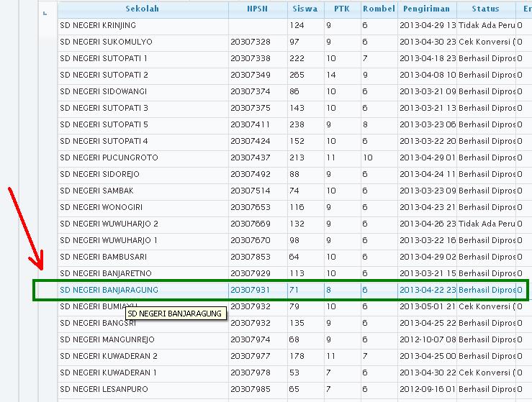Click Rombel value 10 for PUCUNGROTO

click(367, 158)
